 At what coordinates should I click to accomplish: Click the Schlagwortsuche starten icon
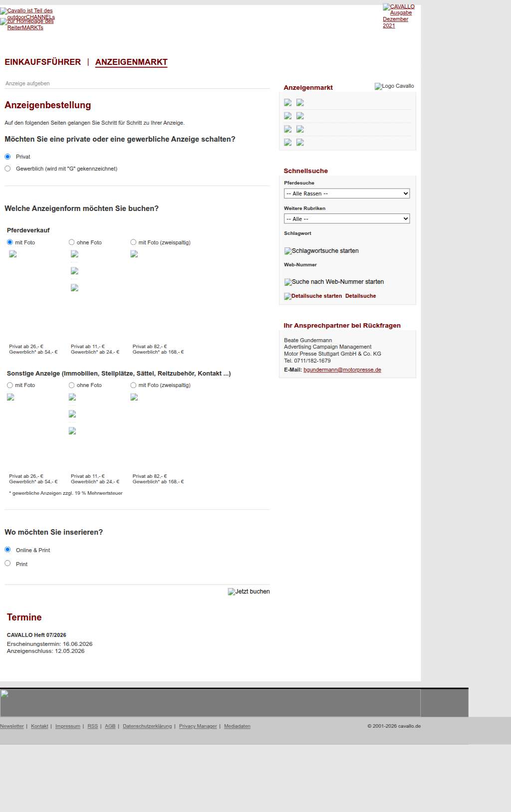321,251
